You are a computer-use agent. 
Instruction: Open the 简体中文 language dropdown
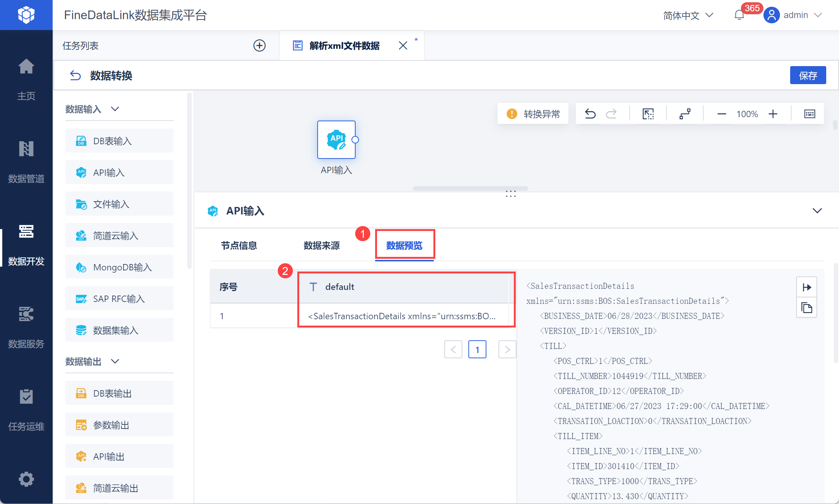pos(688,15)
